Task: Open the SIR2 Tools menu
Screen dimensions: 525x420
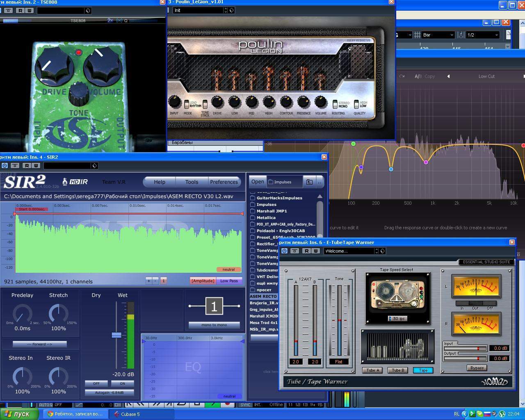Action: coord(192,182)
